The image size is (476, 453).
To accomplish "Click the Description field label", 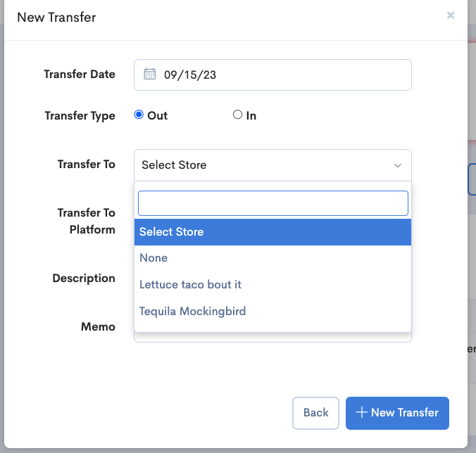I will (84, 279).
